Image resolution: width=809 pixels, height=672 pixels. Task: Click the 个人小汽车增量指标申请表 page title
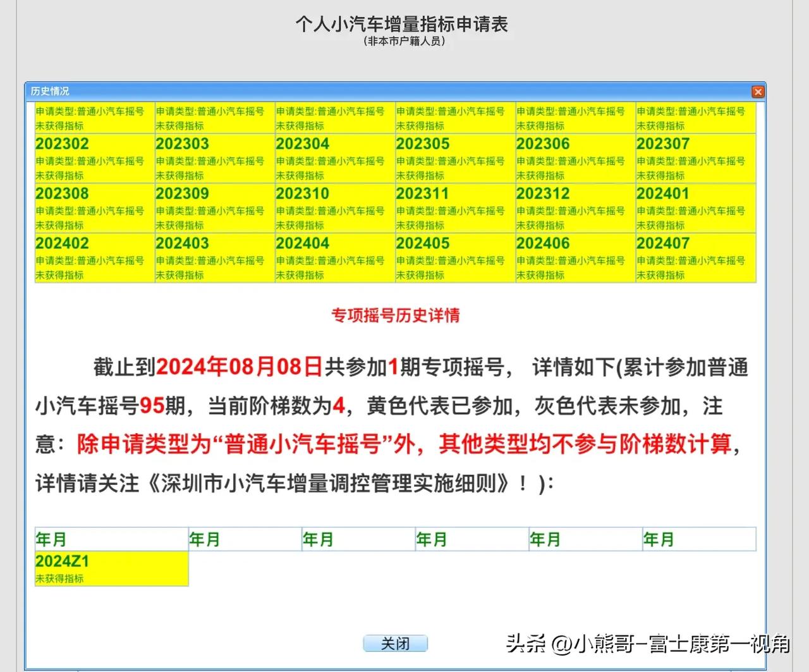[404, 25]
